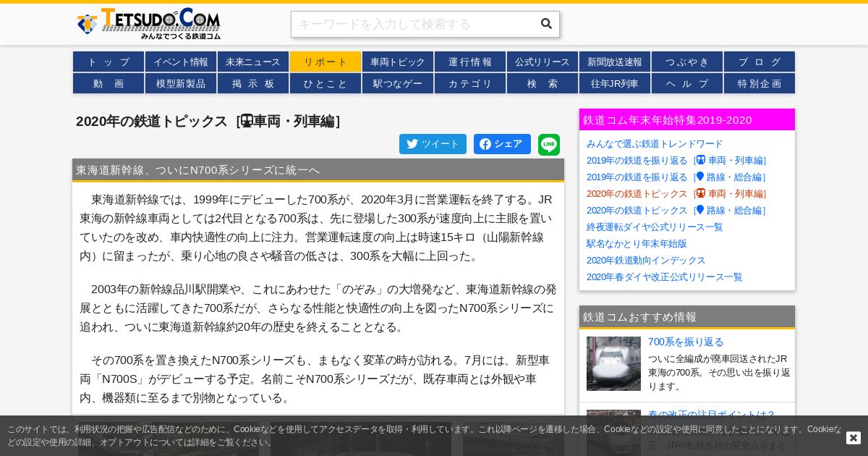Click the 鉄道コムおすすめ情報 header
The height and width of the screenshot is (456, 868).
[x=687, y=316]
